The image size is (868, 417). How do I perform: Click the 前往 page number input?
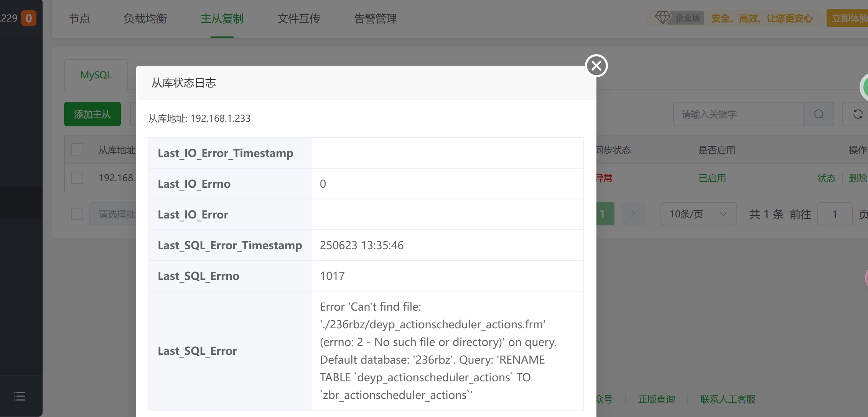click(835, 214)
